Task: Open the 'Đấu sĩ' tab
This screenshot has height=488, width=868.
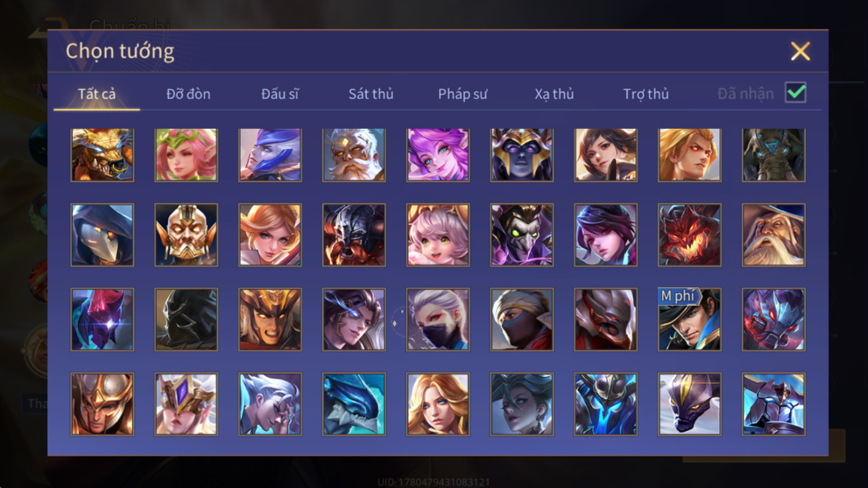Action: (280, 94)
